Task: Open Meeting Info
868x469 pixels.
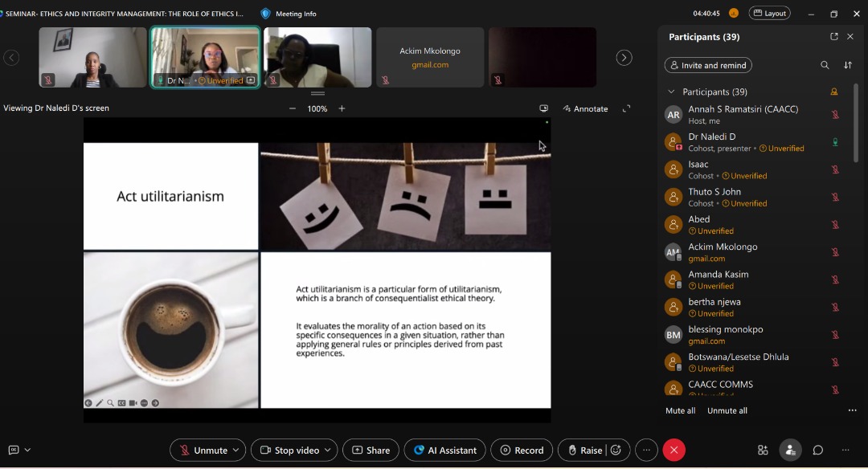Action: [289, 14]
